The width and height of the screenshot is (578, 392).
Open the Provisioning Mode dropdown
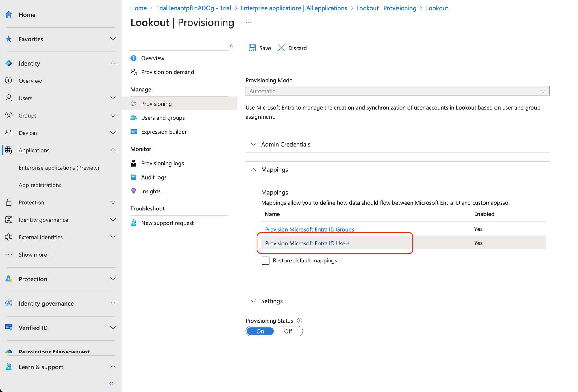(x=397, y=91)
